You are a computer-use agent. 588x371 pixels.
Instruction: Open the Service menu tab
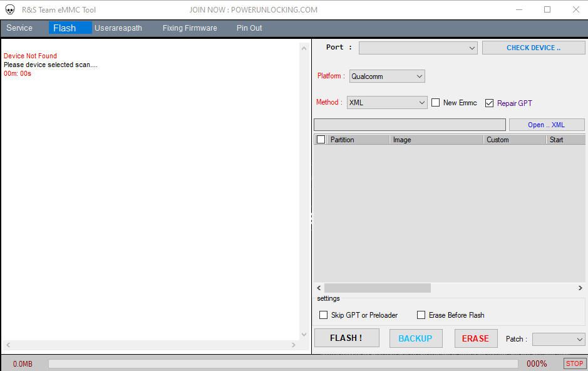[x=20, y=28]
